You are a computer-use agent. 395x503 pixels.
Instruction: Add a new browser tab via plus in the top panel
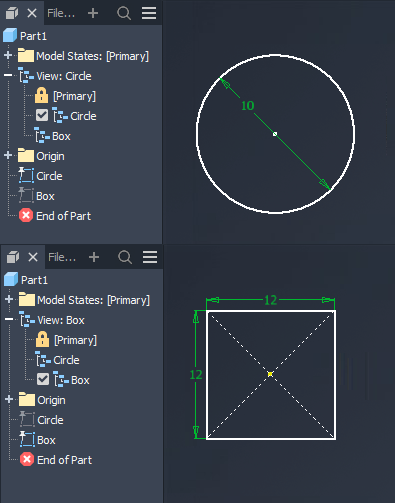93,13
